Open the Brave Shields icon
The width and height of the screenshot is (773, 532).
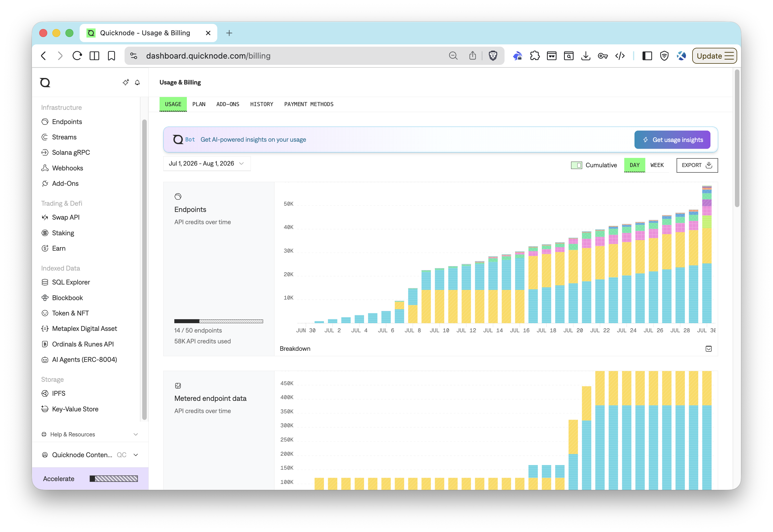click(493, 56)
